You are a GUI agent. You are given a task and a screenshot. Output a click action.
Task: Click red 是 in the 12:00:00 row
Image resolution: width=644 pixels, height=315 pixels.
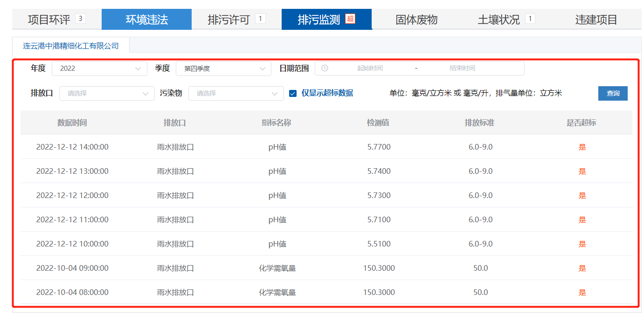click(582, 196)
